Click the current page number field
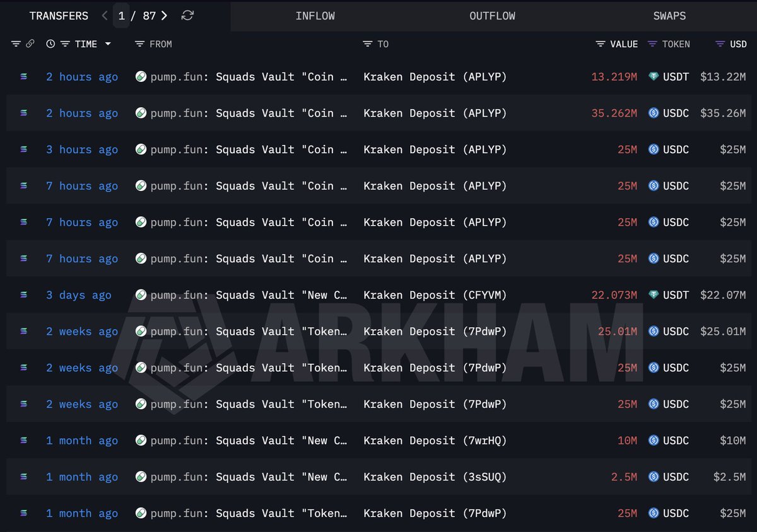The height and width of the screenshot is (532, 757). (x=121, y=16)
